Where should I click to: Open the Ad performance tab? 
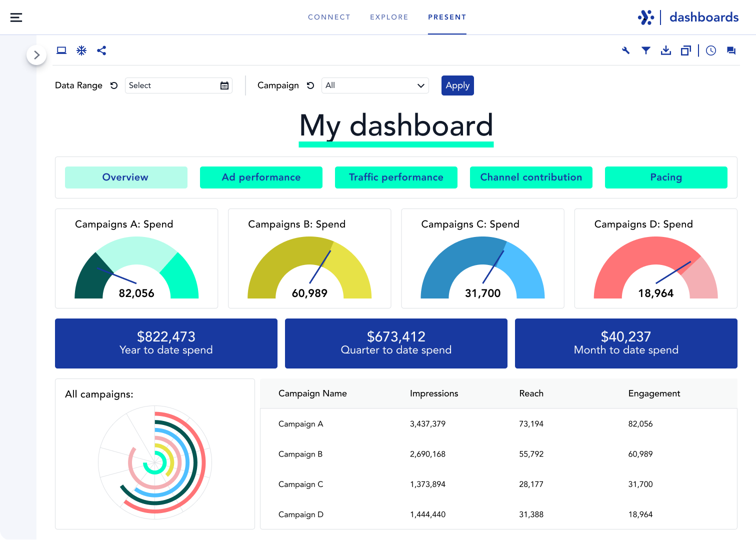[x=261, y=177]
